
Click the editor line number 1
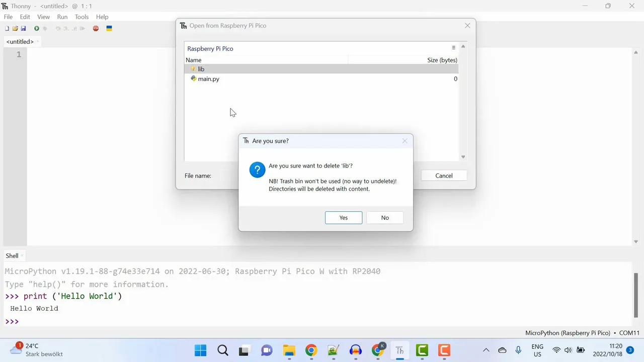19,54
